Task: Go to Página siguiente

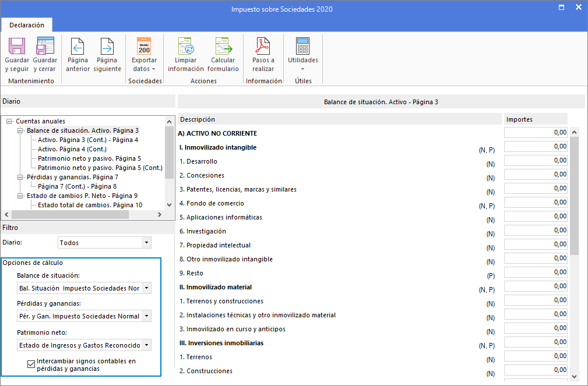Action: click(x=107, y=54)
